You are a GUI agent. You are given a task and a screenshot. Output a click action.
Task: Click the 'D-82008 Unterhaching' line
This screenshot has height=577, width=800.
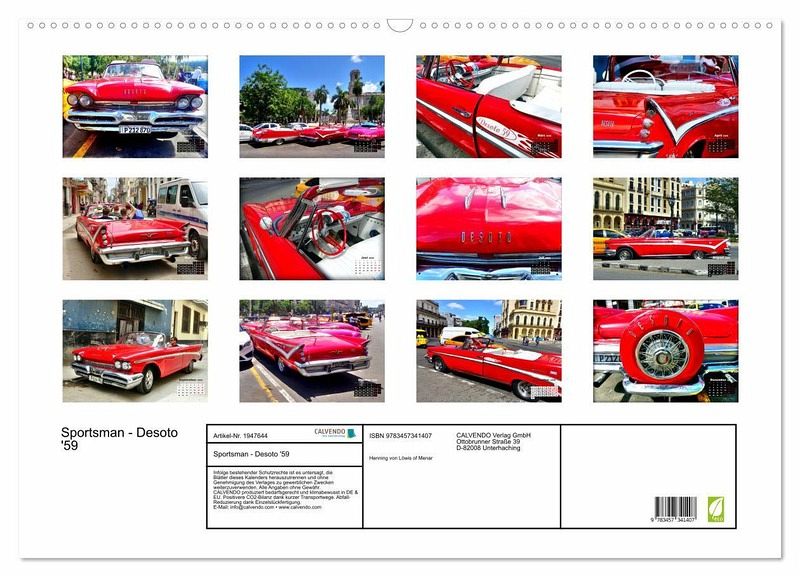[x=488, y=447]
